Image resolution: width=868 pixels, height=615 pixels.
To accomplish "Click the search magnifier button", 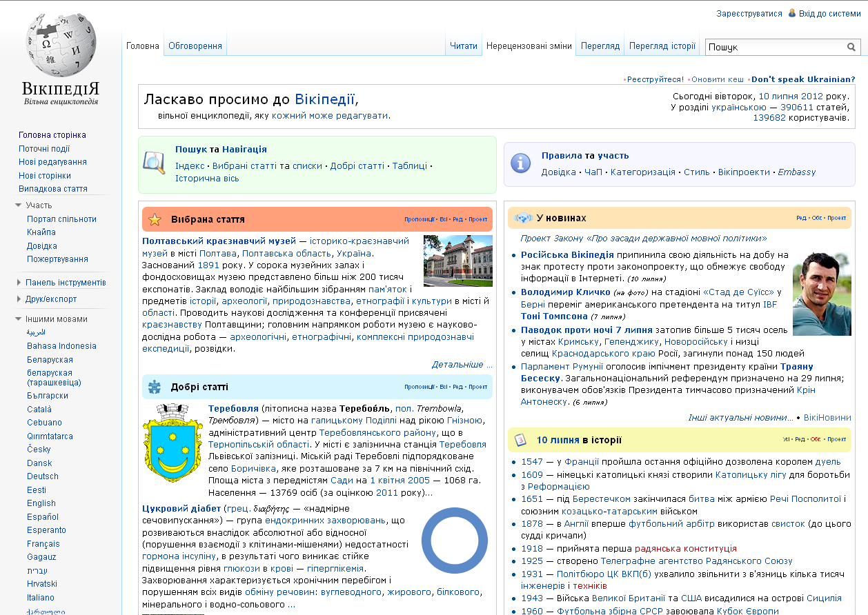I will [x=851, y=47].
